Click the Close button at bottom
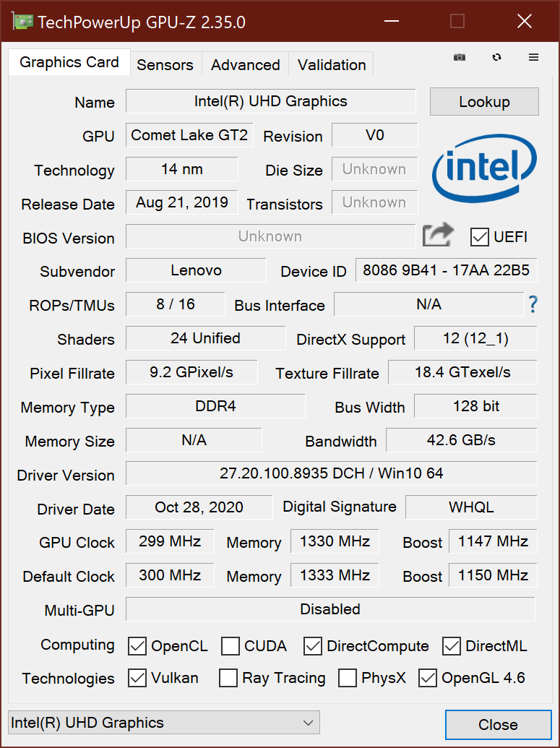Image resolution: width=560 pixels, height=748 pixels. point(497,725)
